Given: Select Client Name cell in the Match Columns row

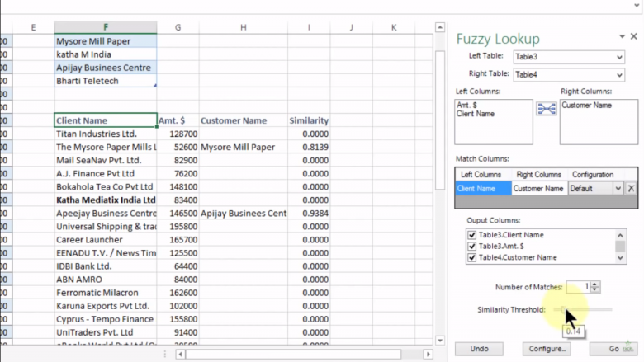Looking at the screenshot, I should (x=483, y=189).
